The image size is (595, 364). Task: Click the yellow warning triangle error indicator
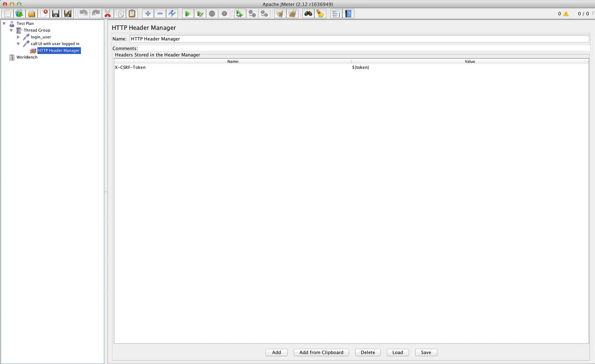566,14
